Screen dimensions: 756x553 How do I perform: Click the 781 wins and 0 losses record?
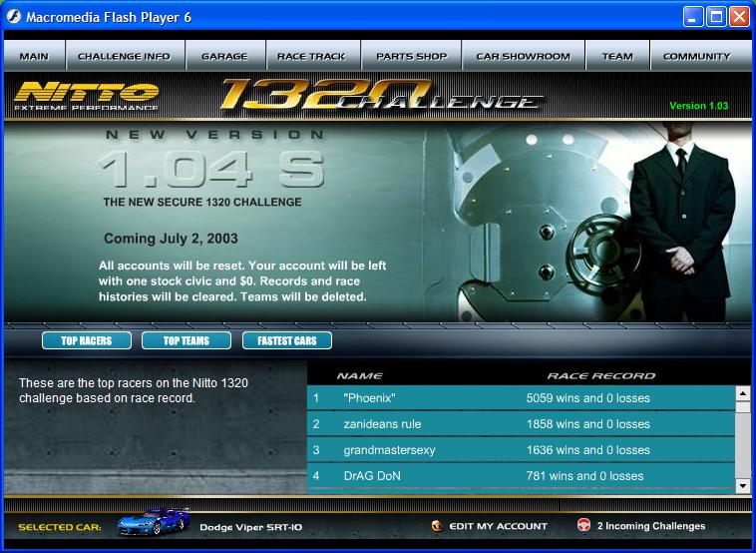[x=584, y=476]
